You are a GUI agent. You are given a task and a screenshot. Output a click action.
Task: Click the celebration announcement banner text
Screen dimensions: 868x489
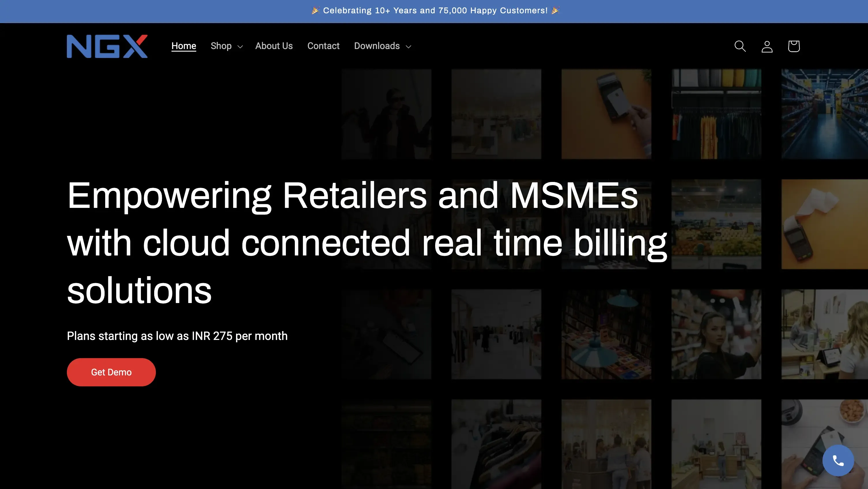(435, 11)
